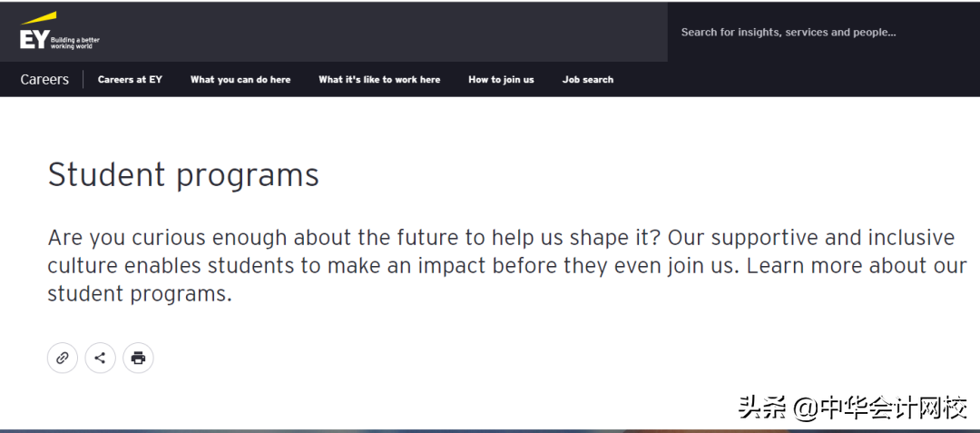The height and width of the screenshot is (433, 980).
Task: Go to the Careers section label
Action: click(44, 80)
